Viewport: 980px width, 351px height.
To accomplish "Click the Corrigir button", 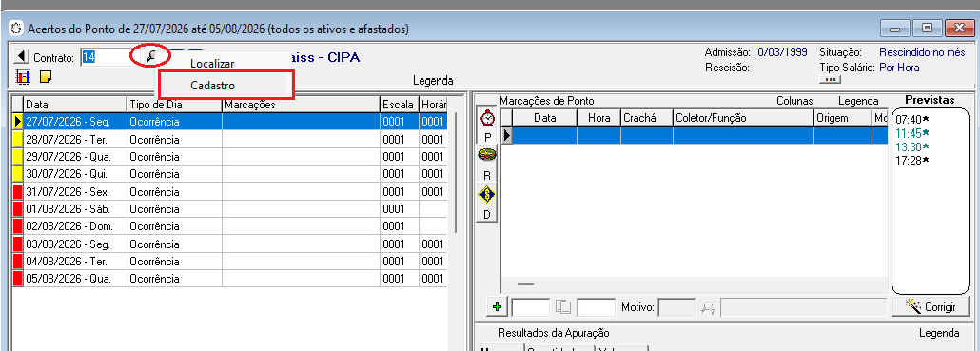I will 931,307.
